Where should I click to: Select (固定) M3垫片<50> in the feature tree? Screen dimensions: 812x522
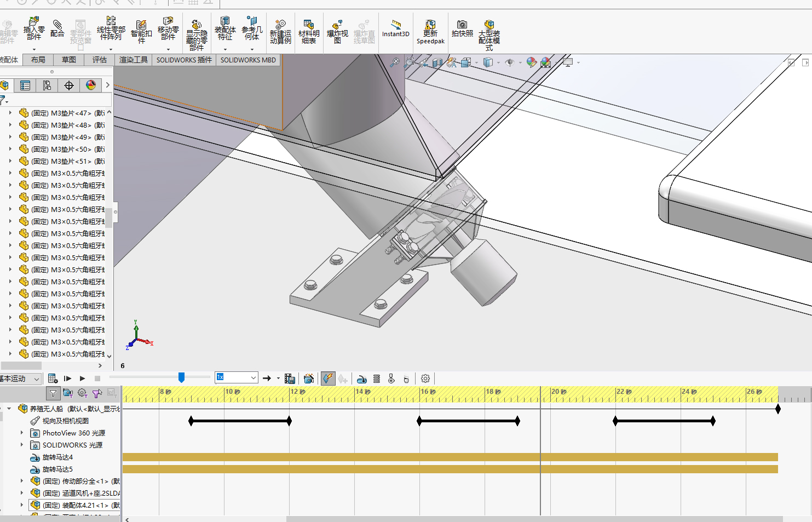pyautogui.click(x=67, y=149)
